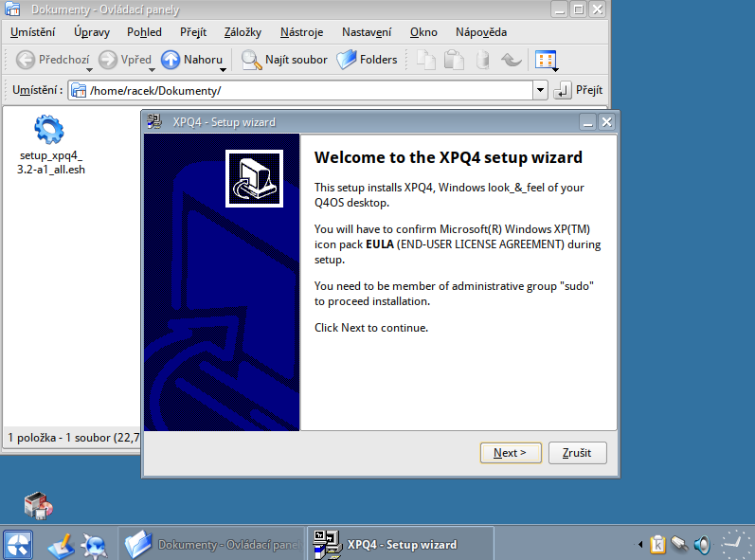Click the Dokumenty window title bar folder icon
Viewport: 755px width, 560px height.
pos(12,9)
